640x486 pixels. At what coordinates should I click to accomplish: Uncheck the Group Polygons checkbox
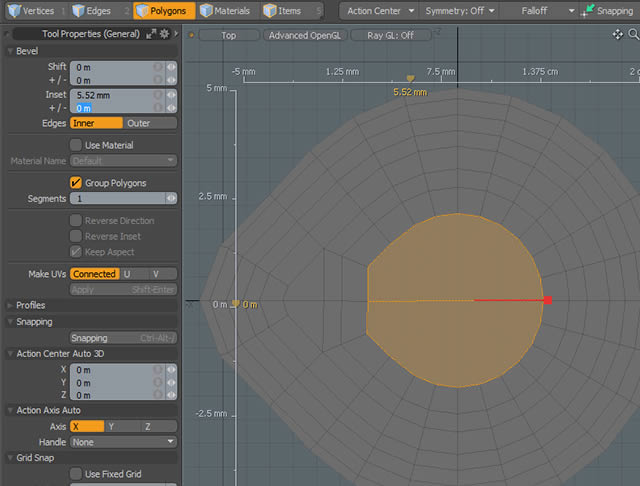point(76,182)
